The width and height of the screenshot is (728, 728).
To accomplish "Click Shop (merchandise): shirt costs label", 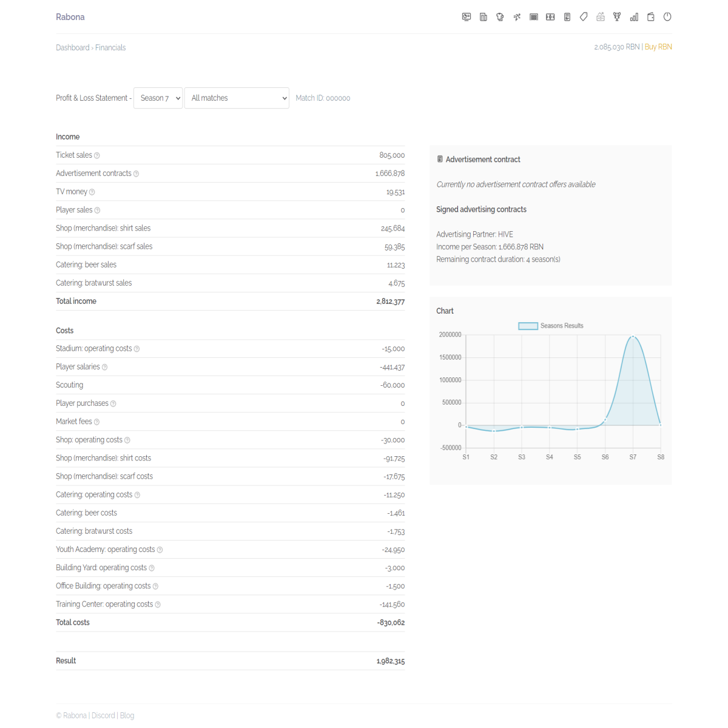I will [x=104, y=458].
